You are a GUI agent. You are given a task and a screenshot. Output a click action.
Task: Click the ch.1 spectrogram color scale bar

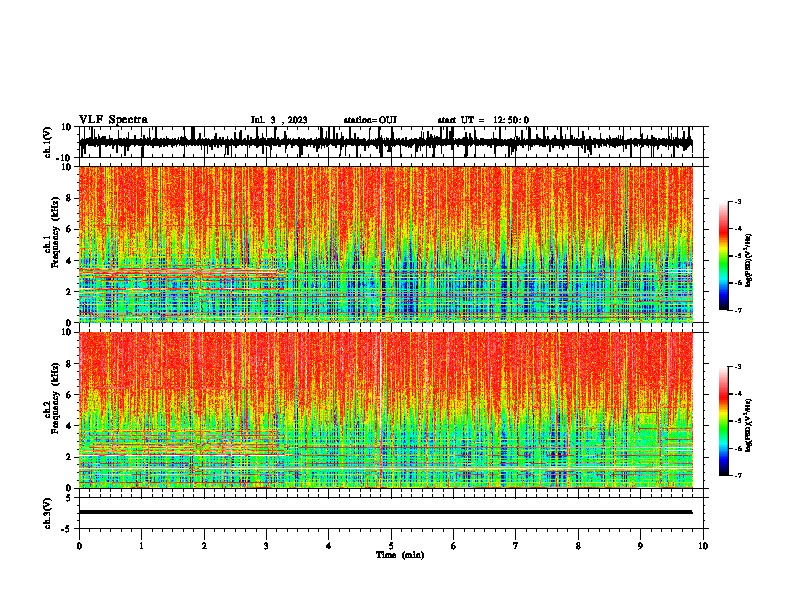click(724, 256)
